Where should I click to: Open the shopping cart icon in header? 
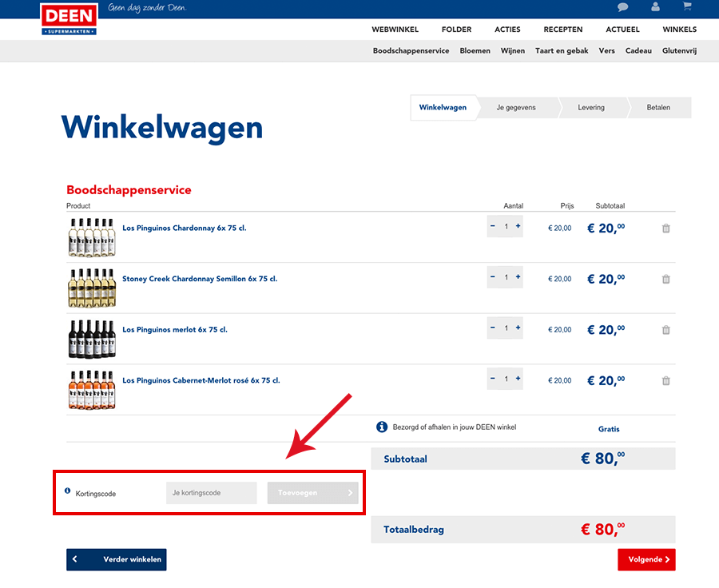click(x=687, y=6)
